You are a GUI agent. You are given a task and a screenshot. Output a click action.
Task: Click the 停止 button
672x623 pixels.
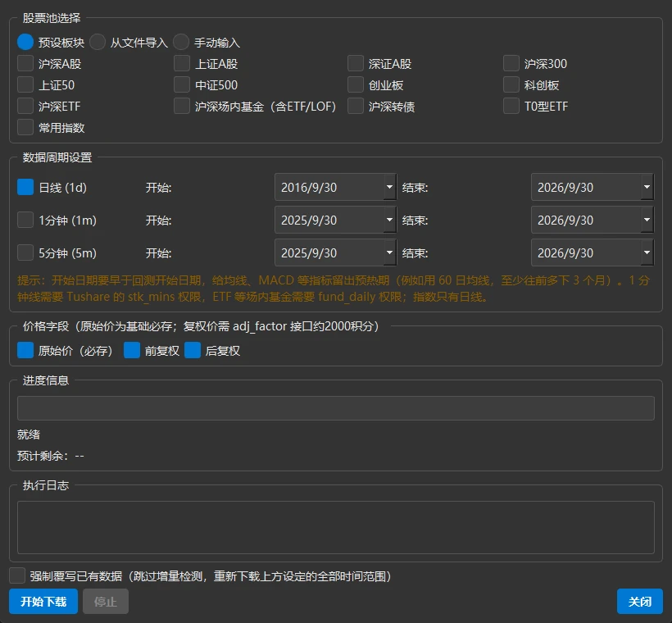pyautogui.click(x=106, y=601)
